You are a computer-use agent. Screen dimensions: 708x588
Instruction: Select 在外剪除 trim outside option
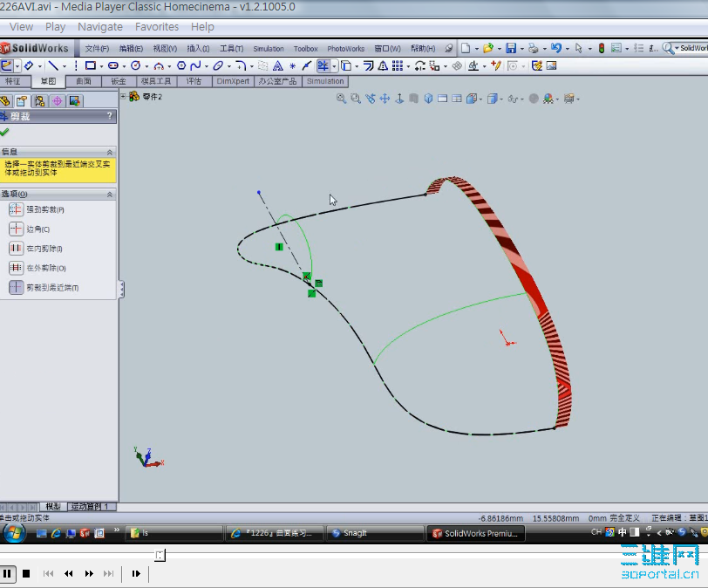click(37, 268)
